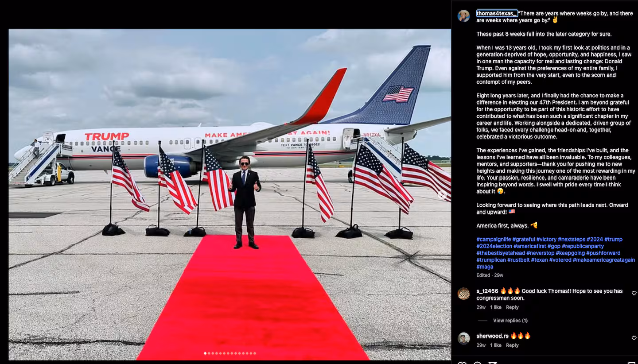Save post with bookmark icon
This screenshot has width=638, height=364.
pos(632,363)
